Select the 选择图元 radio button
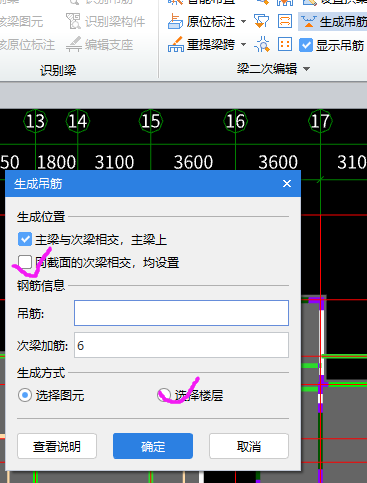The height and width of the screenshot is (483, 367). pos(25,395)
